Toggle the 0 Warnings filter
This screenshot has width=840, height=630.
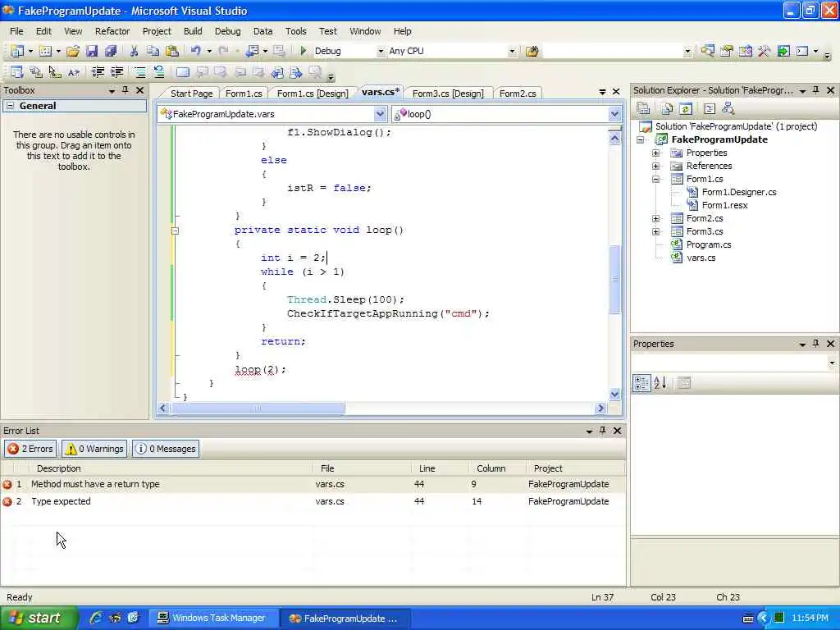coord(94,449)
